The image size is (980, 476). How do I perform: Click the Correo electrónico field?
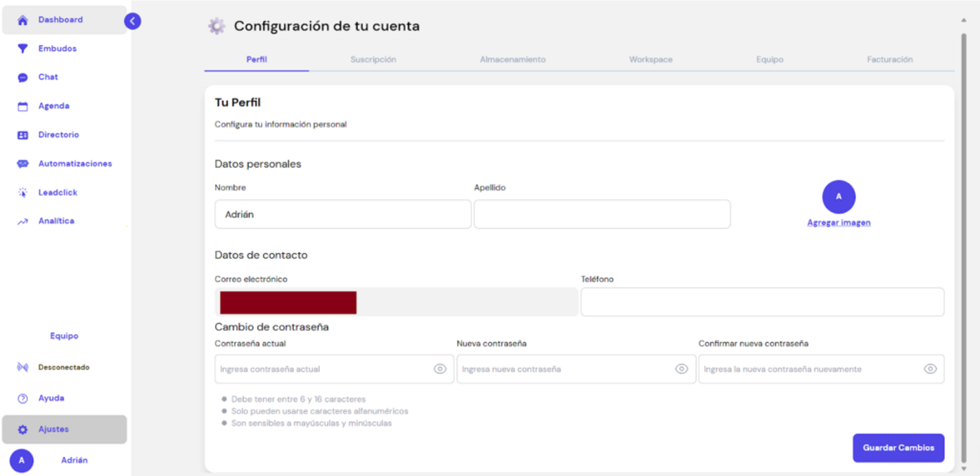click(x=396, y=302)
